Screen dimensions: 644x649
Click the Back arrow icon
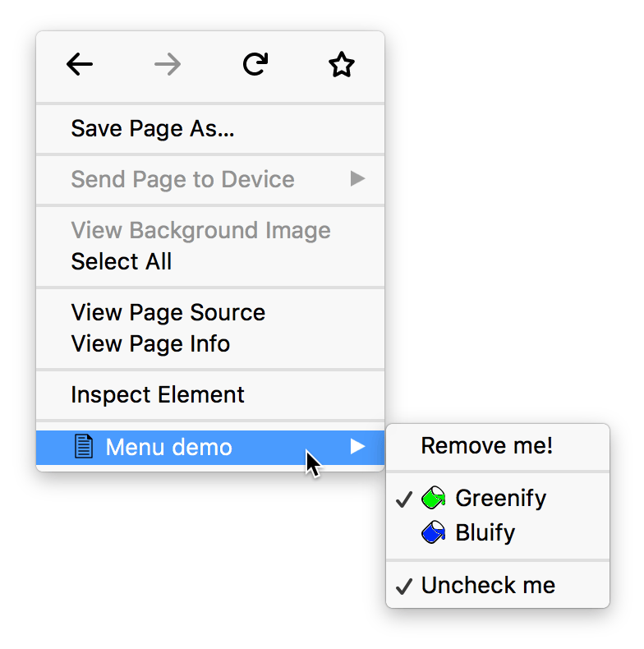pos(80,65)
